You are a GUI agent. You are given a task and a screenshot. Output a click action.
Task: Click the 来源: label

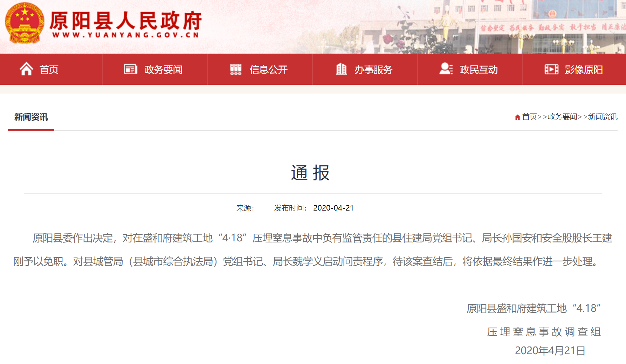click(x=245, y=208)
